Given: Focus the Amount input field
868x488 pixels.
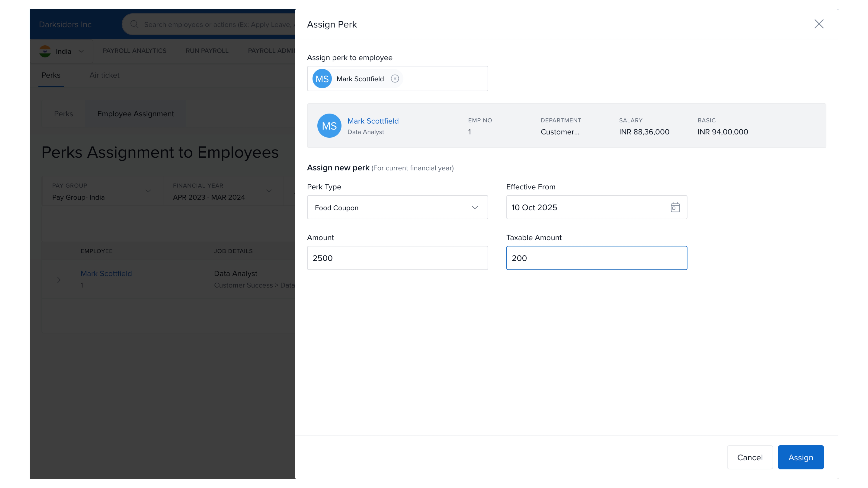Looking at the screenshot, I should click(x=397, y=258).
